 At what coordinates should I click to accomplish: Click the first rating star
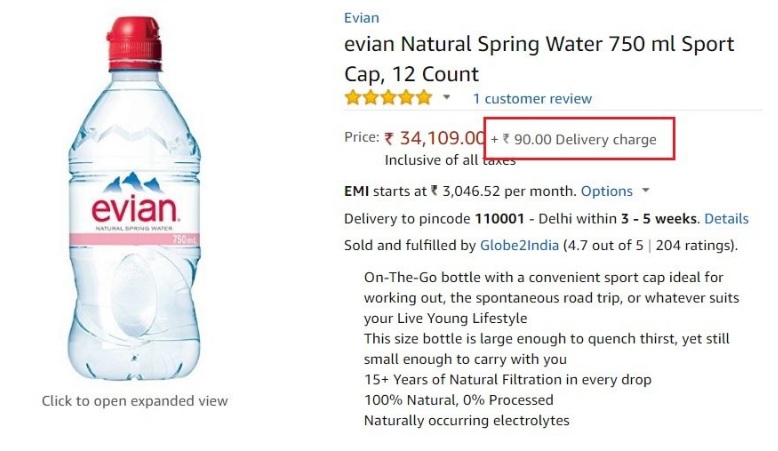(x=353, y=98)
